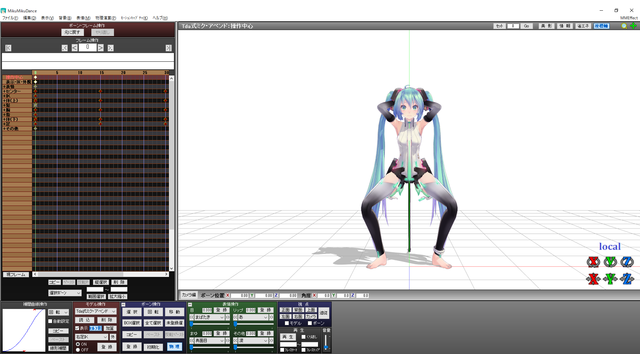
Task: Jump to the last frame button
Action: click(169, 48)
